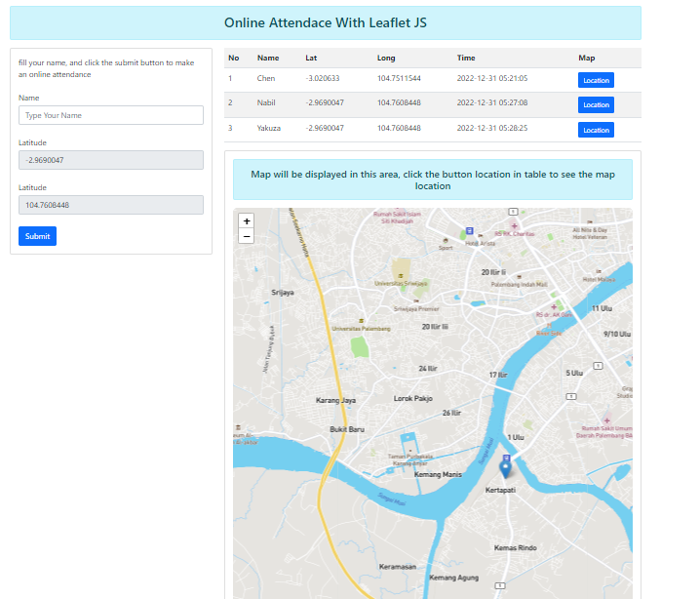Image resolution: width=700 pixels, height=599 pixels.
Task: Click the Keramasan label on map
Action: pyautogui.click(x=398, y=567)
